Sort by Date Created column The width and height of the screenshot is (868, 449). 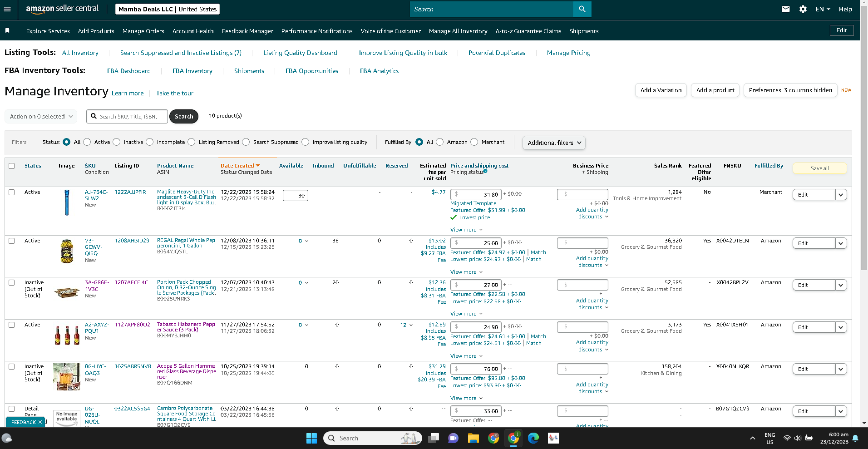(240, 166)
